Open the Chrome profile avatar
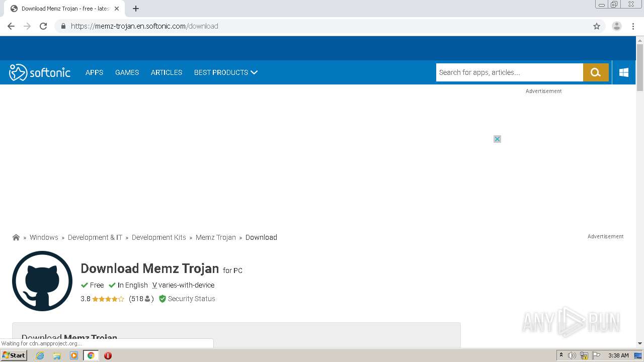Screen dimensions: 644x362 tap(617, 26)
